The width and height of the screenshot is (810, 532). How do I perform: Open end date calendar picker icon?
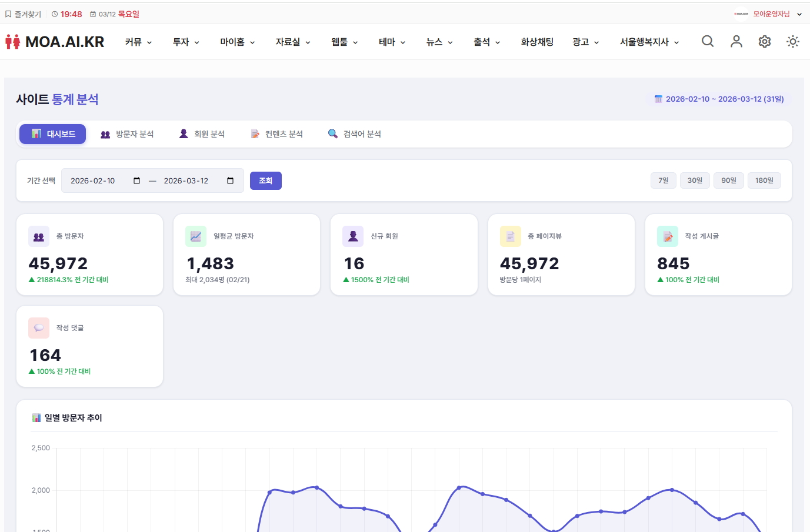coord(230,180)
